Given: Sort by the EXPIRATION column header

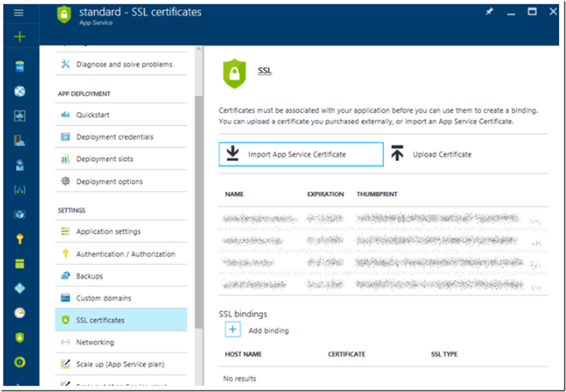Looking at the screenshot, I should [x=325, y=194].
